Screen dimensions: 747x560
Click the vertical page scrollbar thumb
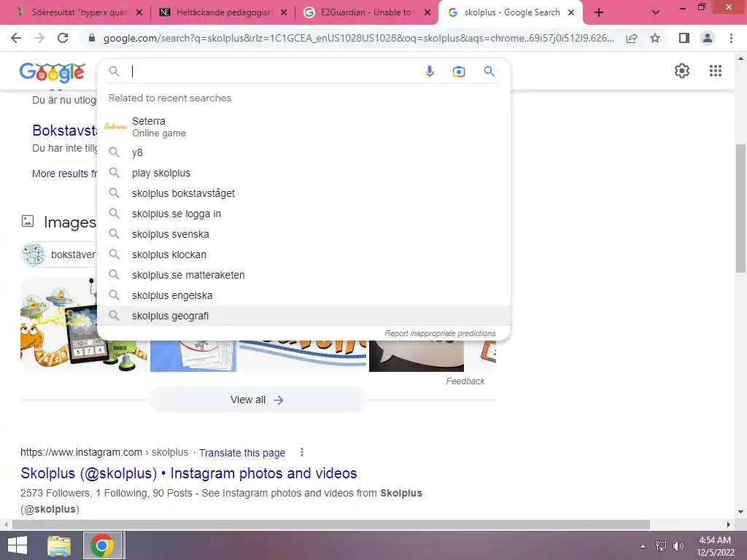[740, 209]
